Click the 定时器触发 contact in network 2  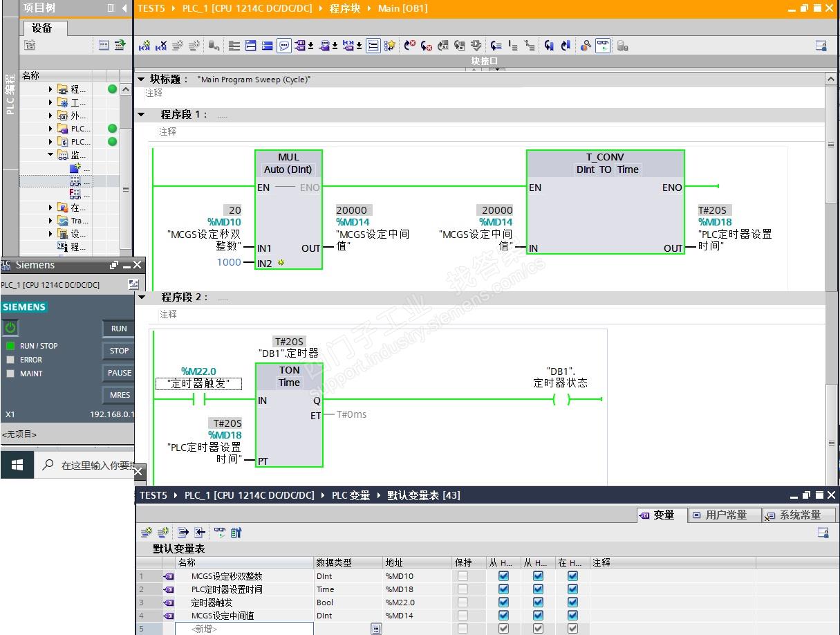click(198, 399)
